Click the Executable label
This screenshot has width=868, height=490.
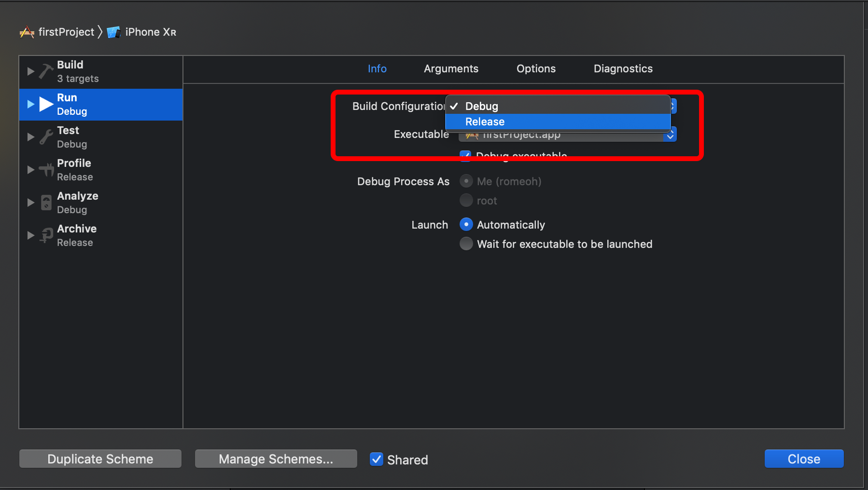pyautogui.click(x=421, y=134)
